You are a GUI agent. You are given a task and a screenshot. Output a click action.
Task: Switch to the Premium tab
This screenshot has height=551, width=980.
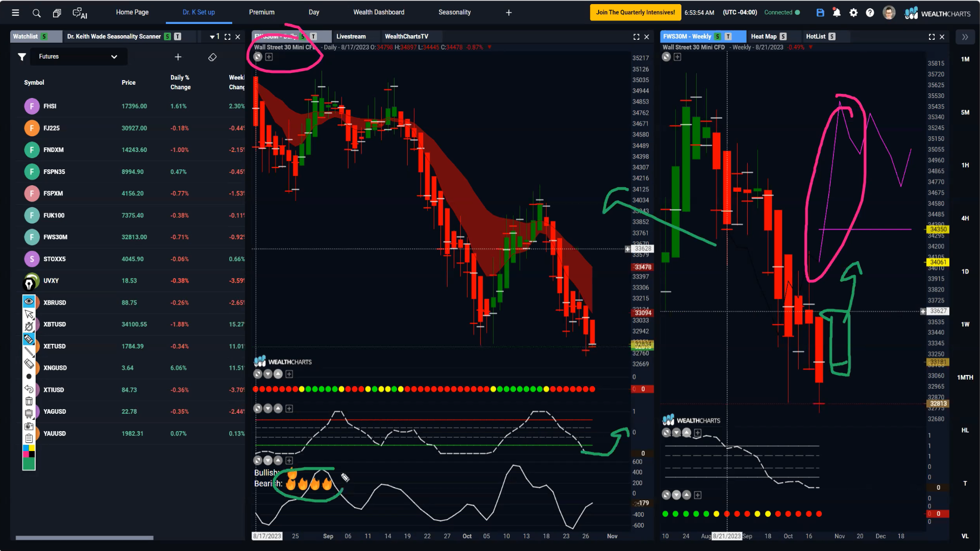click(x=262, y=12)
